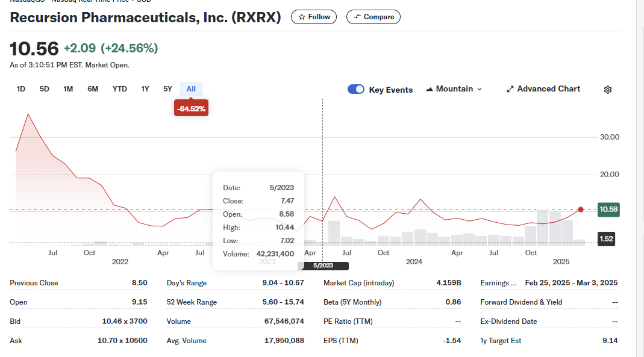This screenshot has height=357, width=644.
Task: Click the 10.58 price label on axis
Action: click(608, 210)
